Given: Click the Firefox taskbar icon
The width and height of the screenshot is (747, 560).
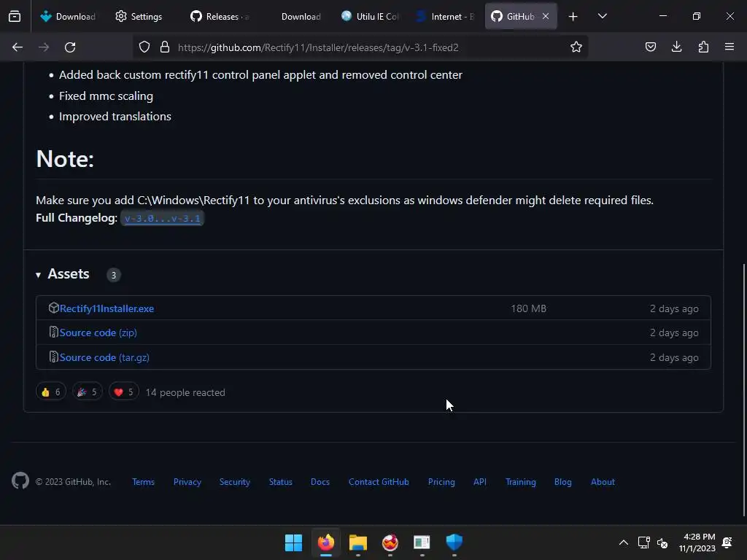Looking at the screenshot, I should coord(326,542).
